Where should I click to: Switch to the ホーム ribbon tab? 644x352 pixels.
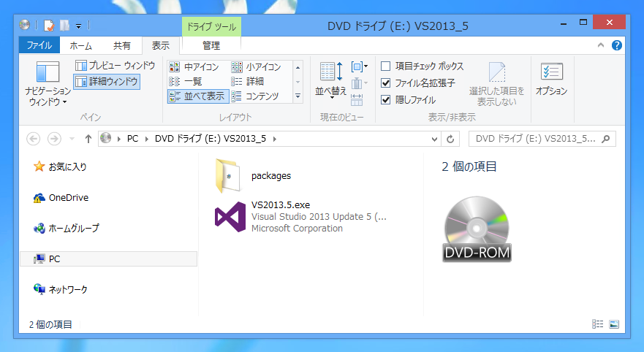click(81, 45)
